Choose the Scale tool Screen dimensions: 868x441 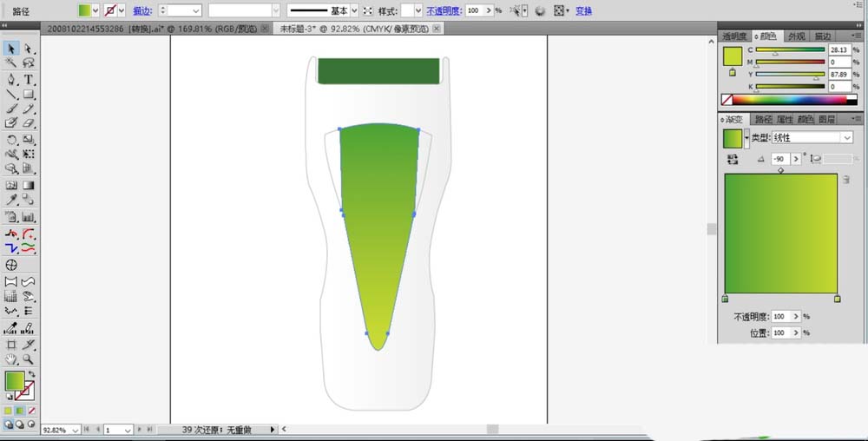click(x=29, y=140)
